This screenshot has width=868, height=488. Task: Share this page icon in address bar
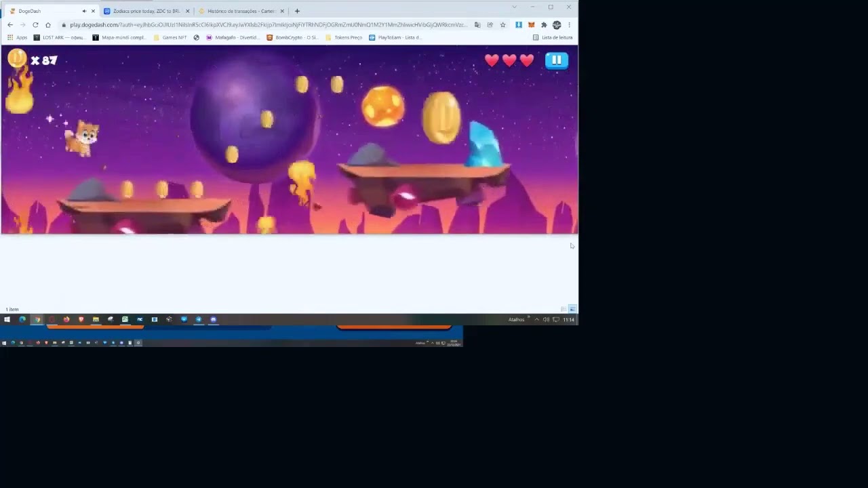[x=490, y=25]
